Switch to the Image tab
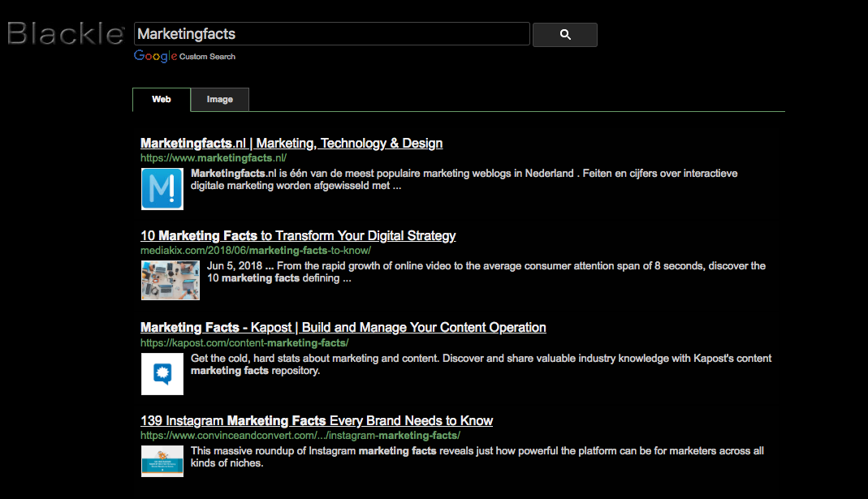Viewport: 868px width, 499px height. [x=220, y=100]
